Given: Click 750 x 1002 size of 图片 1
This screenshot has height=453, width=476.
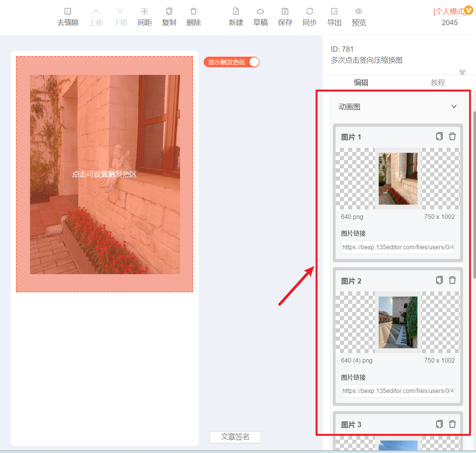Looking at the screenshot, I should click(440, 217).
